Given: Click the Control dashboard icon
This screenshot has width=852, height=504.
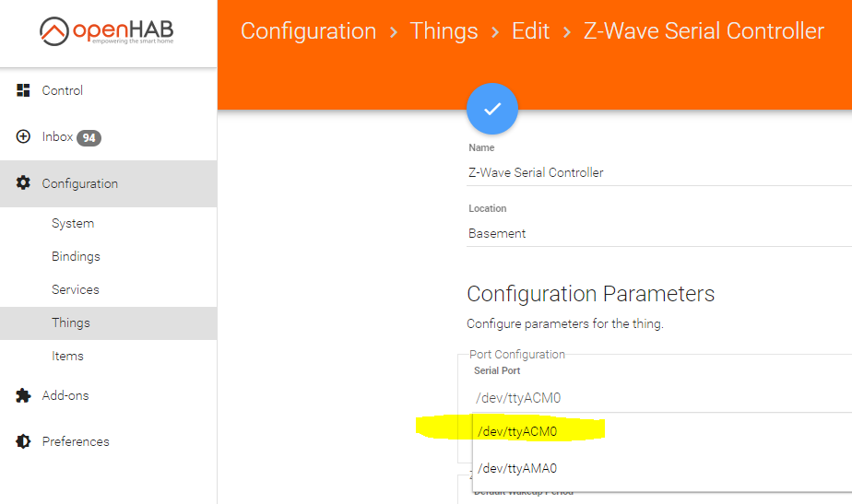Looking at the screenshot, I should point(23,90).
